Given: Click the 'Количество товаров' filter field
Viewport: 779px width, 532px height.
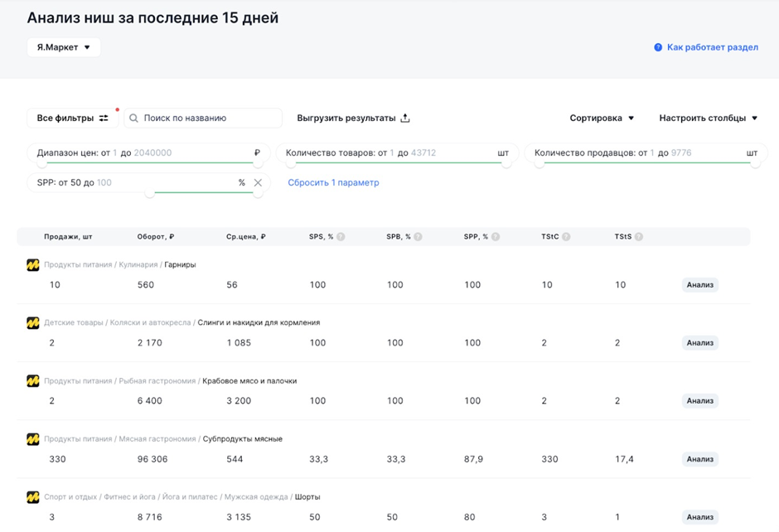Looking at the screenshot, I should click(398, 153).
